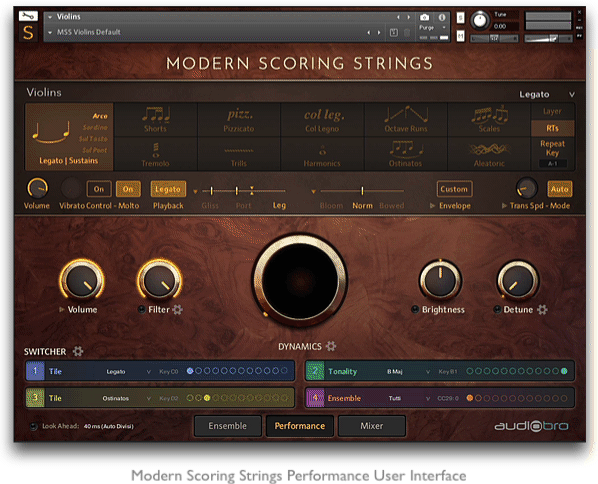Select the Octave Runs articulation
The height and width of the screenshot is (484, 598).
406,120
